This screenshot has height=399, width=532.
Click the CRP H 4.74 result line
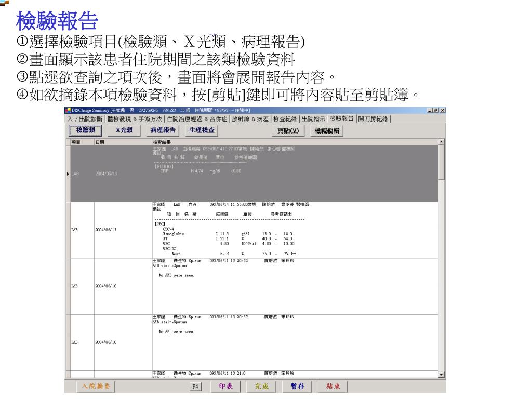[201, 171]
